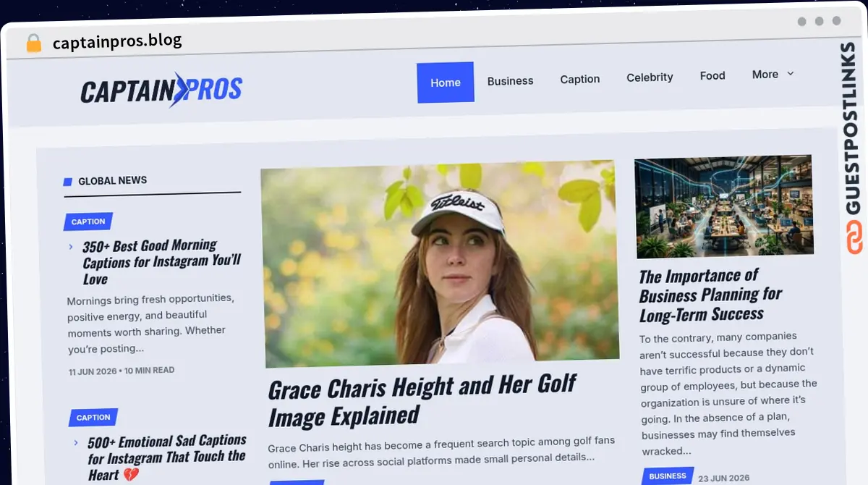The image size is (868, 485).
Task: Open the Caption menu item
Action: click(580, 79)
